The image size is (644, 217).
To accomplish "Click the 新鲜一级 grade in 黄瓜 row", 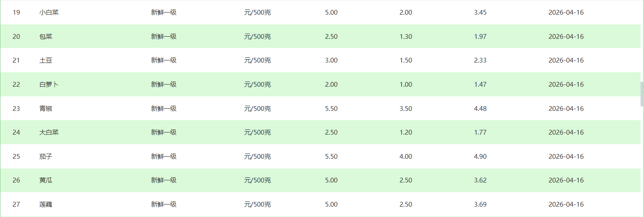I will click(164, 180).
